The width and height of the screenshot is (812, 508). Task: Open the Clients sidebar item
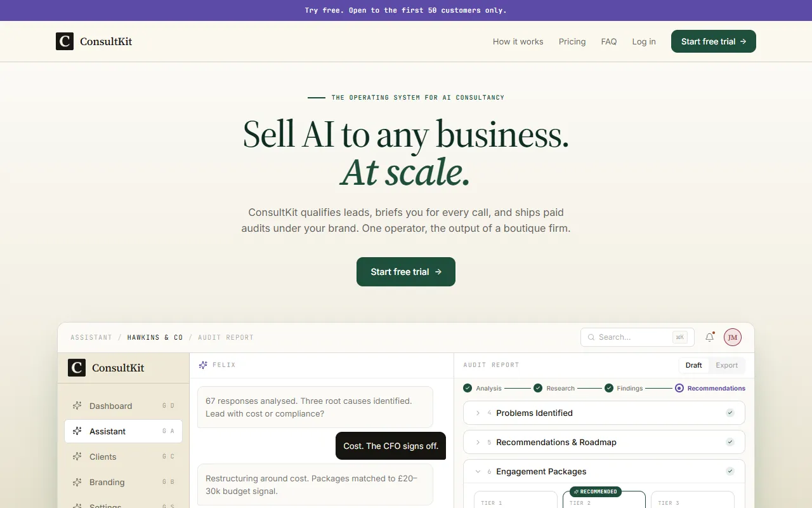[x=123, y=457]
